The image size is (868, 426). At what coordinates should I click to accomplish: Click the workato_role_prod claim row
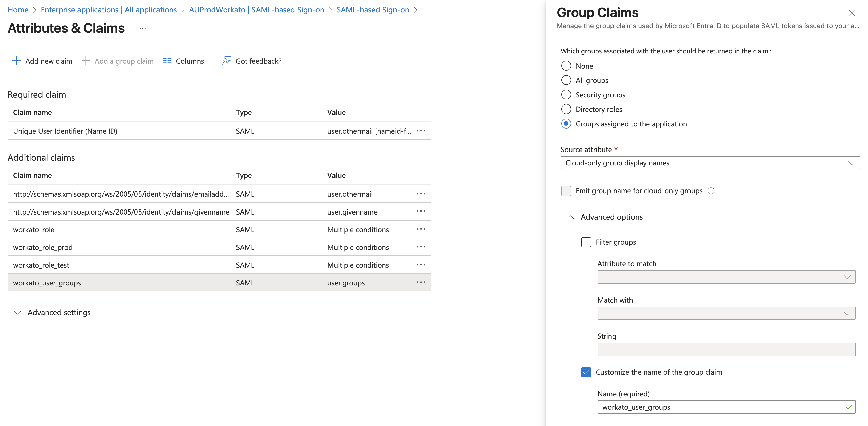click(x=43, y=247)
